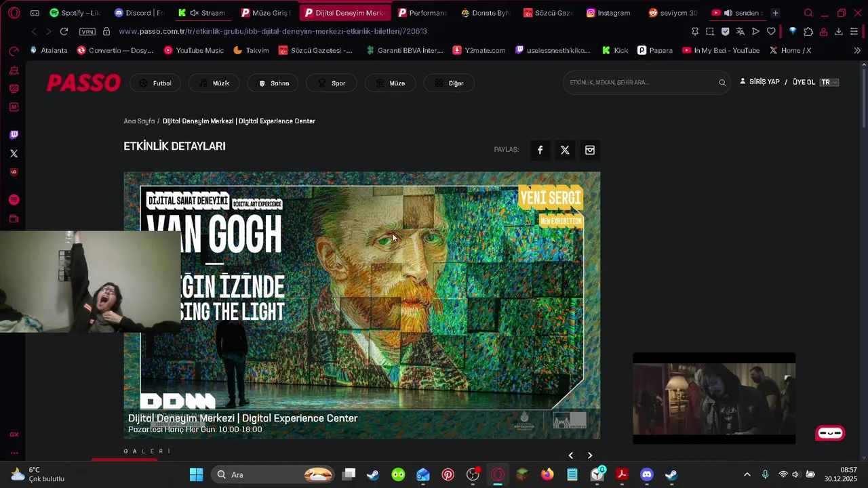Click the Opera GX logo menu button

(14, 13)
